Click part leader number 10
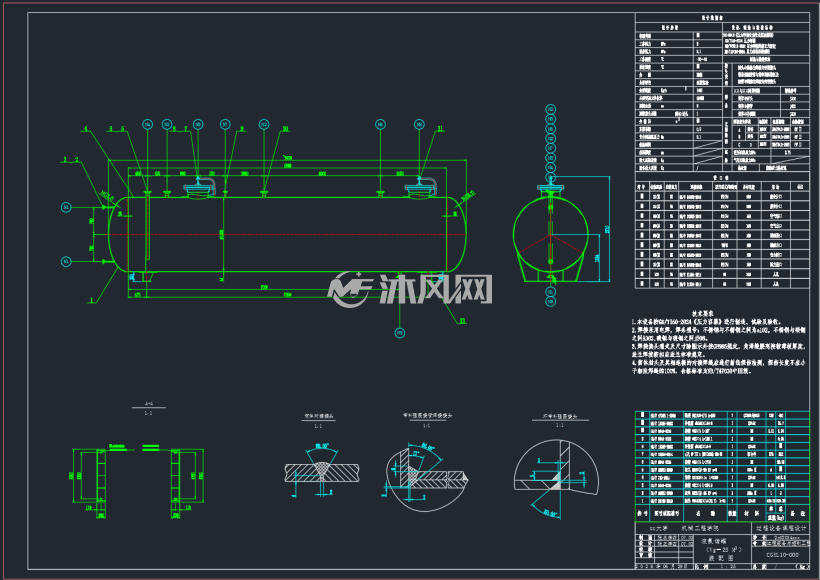 coord(286,128)
